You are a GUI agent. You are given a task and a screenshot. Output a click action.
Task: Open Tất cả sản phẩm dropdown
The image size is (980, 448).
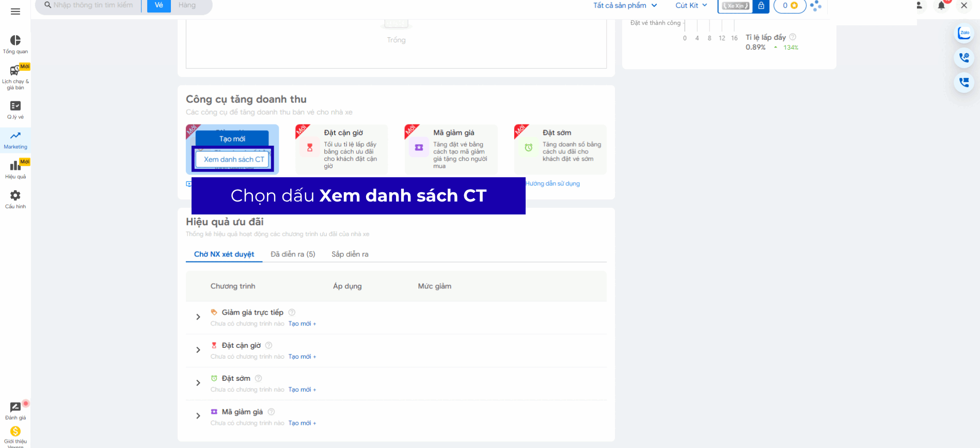pyautogui.click(x=625, y=5)
